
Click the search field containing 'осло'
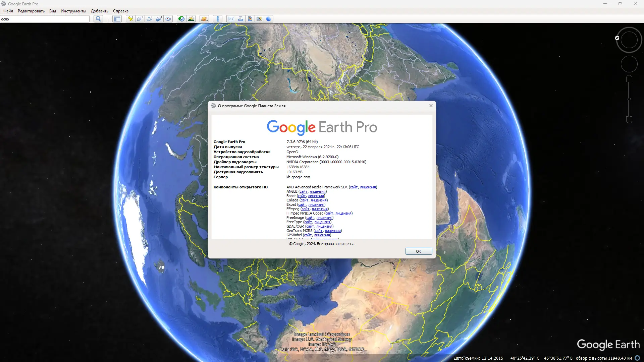coord(45,19)
